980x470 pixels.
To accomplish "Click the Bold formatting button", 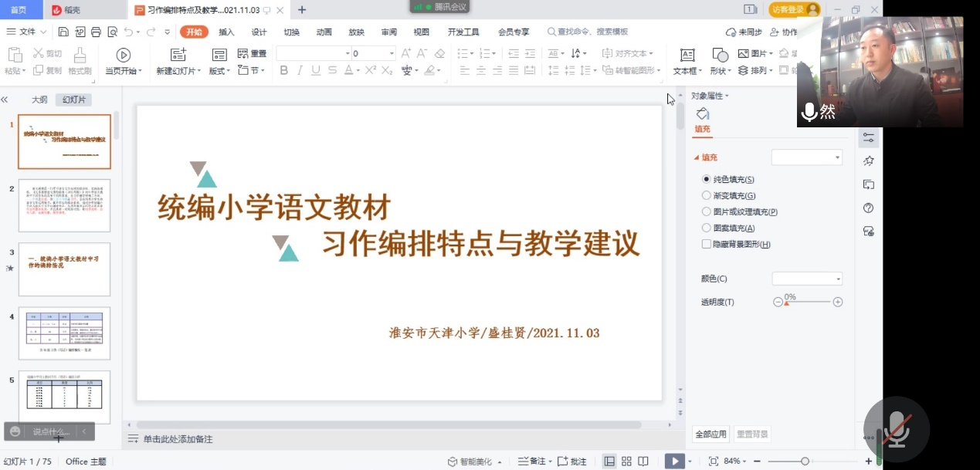I will [283, 70].
